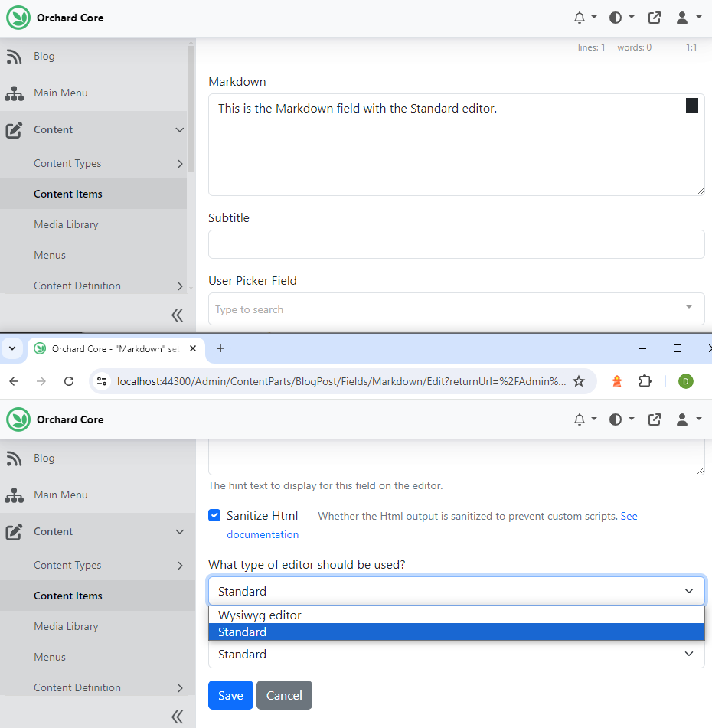This screenshot has height=728, width=712.
Task: View site information icon in address bar
Action: (102, 382)
